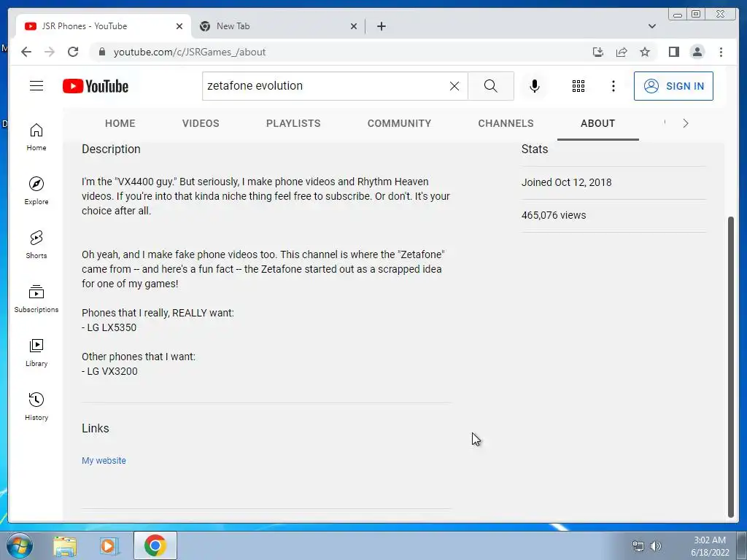The width and height of the screenshot is (747, 560).
Task: Open the Chrome profile avatar
Action: (697, 52)
